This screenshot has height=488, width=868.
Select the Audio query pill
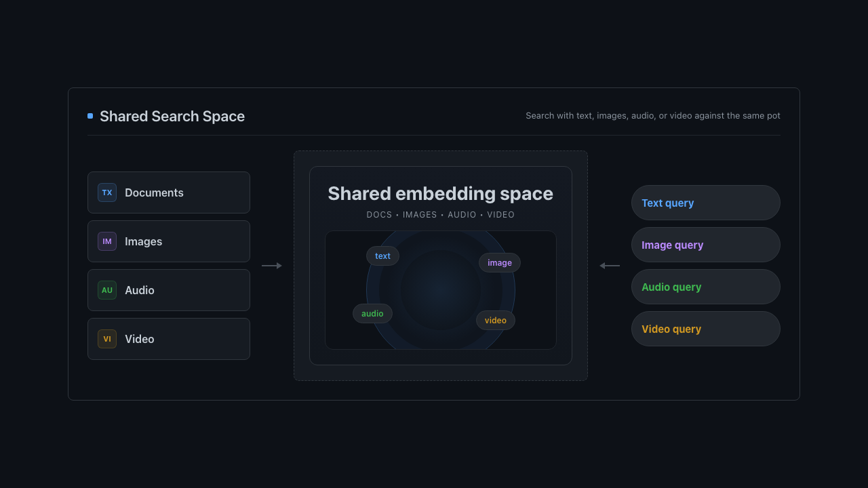(x=705, y=287)
